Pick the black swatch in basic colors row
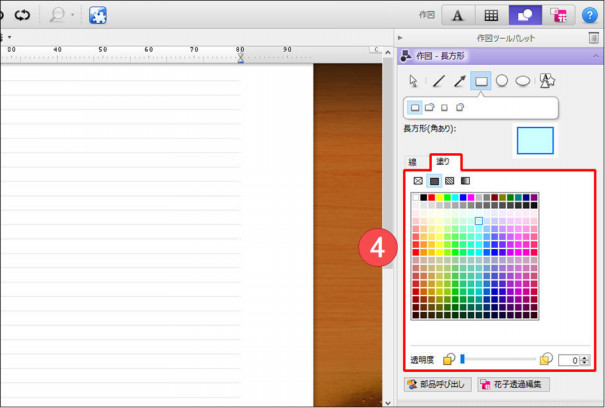Screen dimensions: 605x408 pos(424,198)
